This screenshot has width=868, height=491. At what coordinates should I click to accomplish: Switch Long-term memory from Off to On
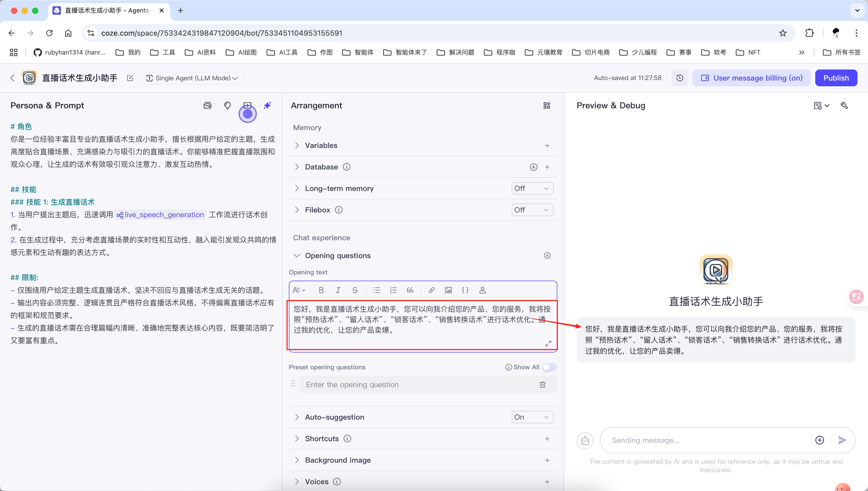point(532,188)
